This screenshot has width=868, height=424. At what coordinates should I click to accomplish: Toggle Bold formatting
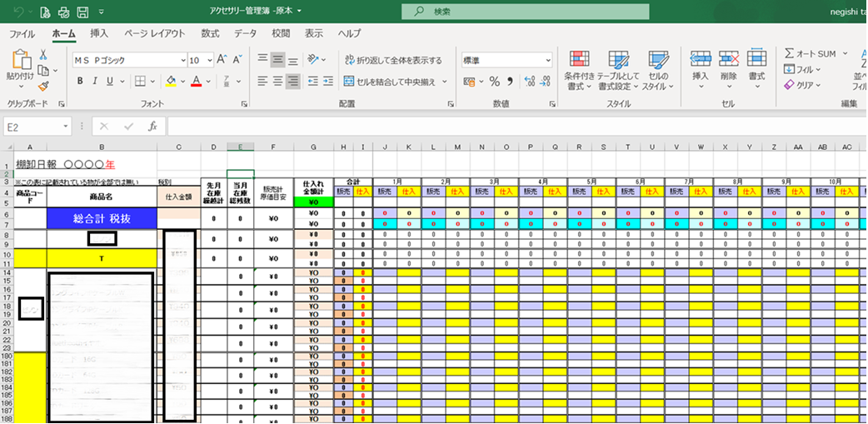(x=80, y=82)
